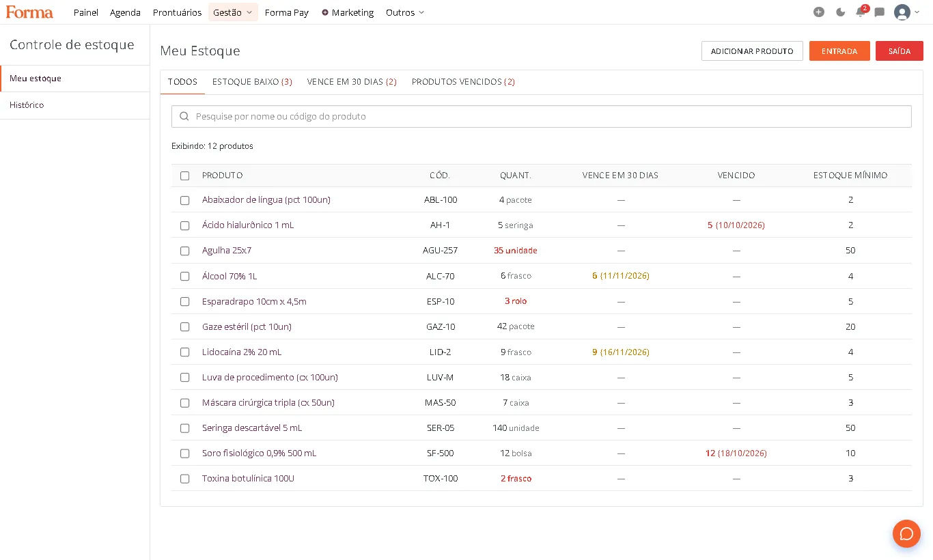Click the ESTOQUE MÍNIMO column header
This screenshot has height=560, width=933.
850,176
